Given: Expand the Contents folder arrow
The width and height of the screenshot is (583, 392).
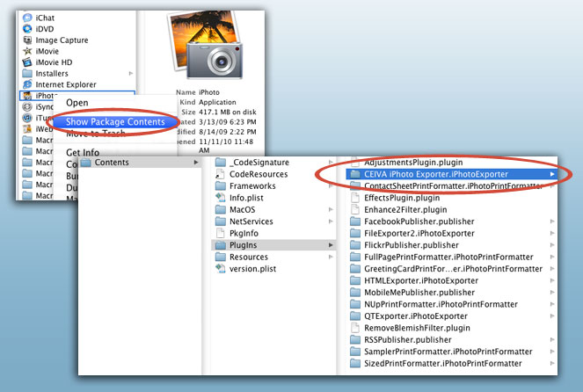Looking at the screenshot, I should click(196, 163).
